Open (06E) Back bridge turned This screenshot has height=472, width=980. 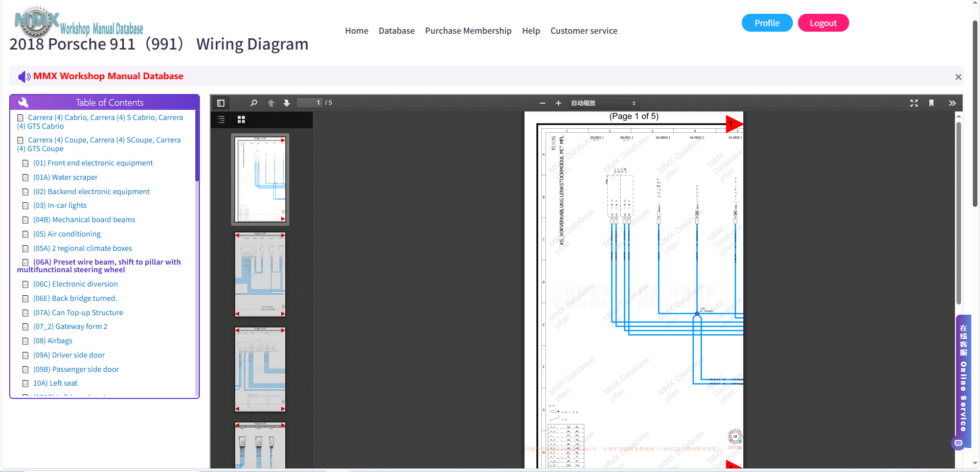coord(75,298)
